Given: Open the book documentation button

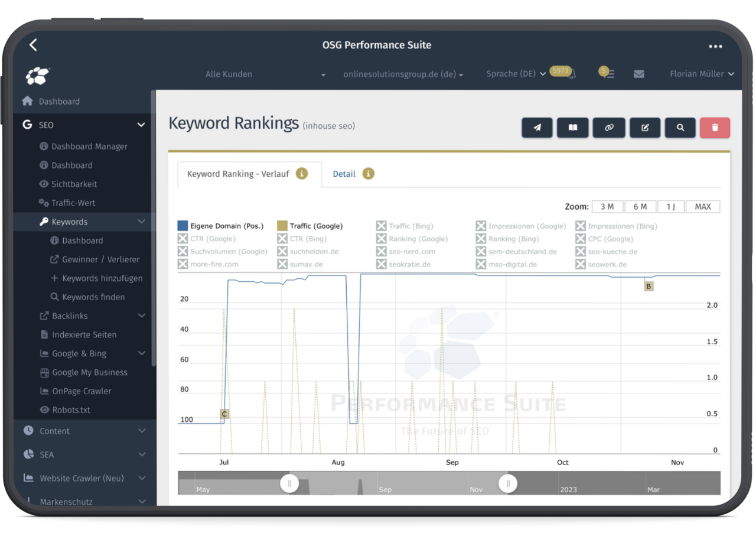Looking at the screenshot, I should pos(572,128).
